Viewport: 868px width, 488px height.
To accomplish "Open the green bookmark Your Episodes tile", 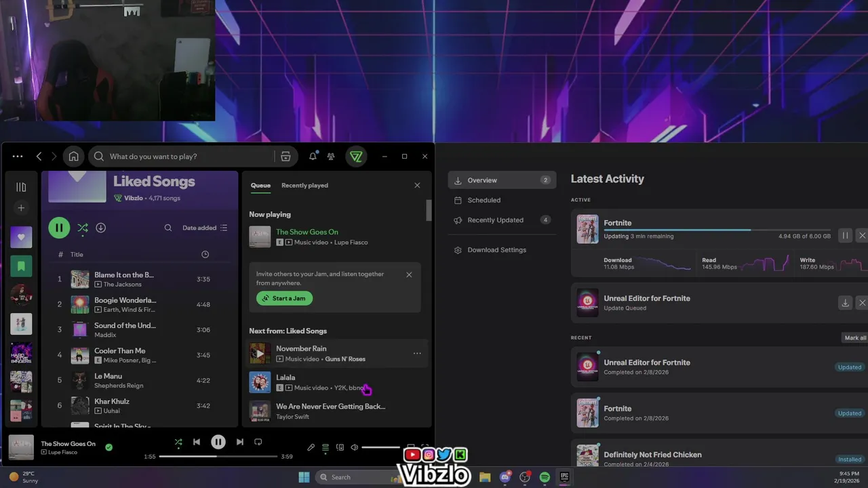I will [21, 266].
